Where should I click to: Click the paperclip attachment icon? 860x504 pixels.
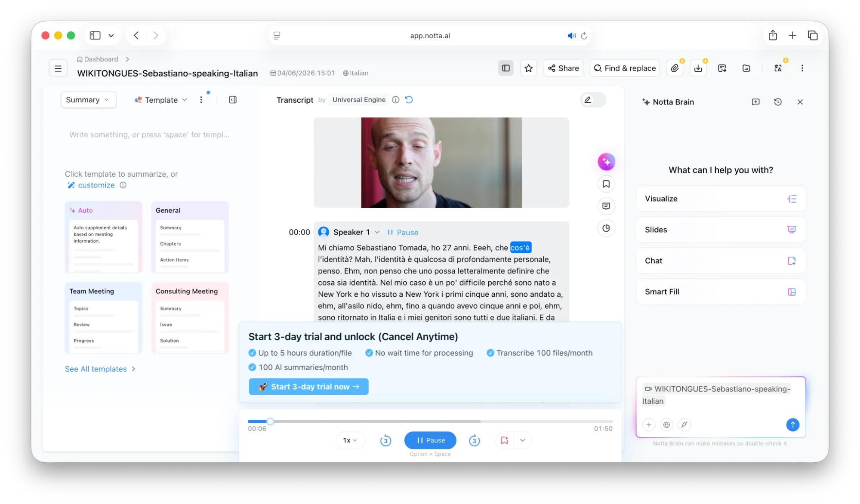pos(675,68)
